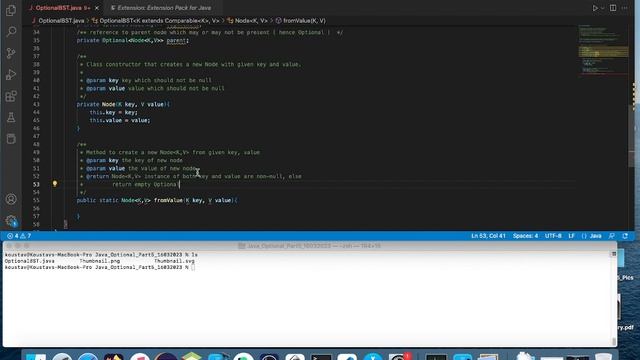Open the Extensions view

(11, 96)
